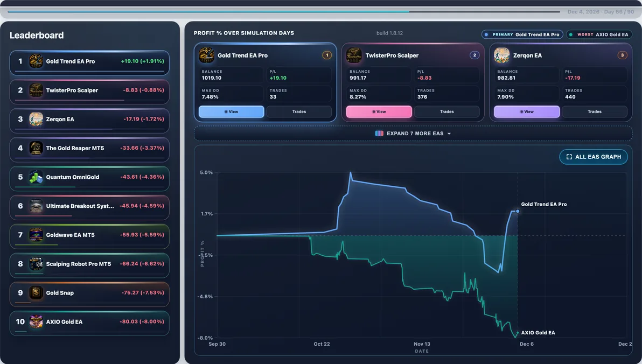Click rank 2 badge on TwisterPro card
This screenshot has height=364, width=642.
474,55
